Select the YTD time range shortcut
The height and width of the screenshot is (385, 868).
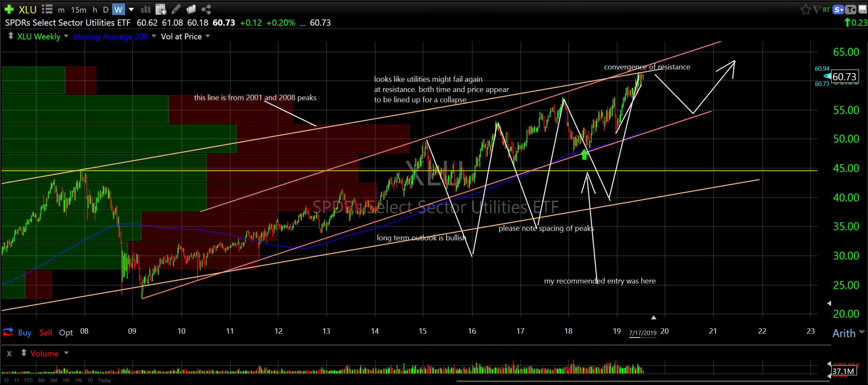pyautogui.click(x=28, y=380)
